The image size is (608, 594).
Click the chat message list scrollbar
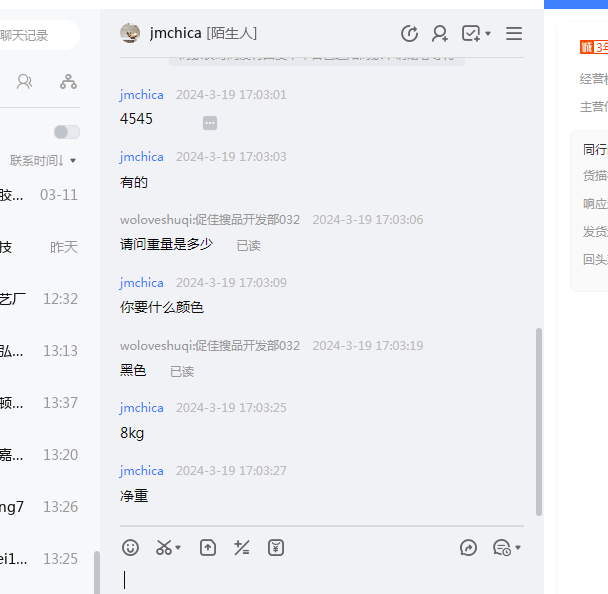point(539,422)
